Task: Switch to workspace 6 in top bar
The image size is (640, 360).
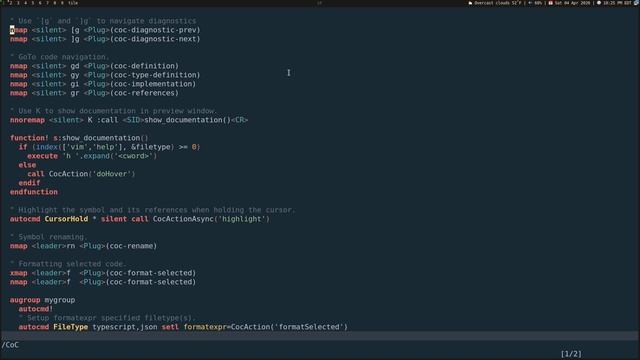Action: pos(40,3)
